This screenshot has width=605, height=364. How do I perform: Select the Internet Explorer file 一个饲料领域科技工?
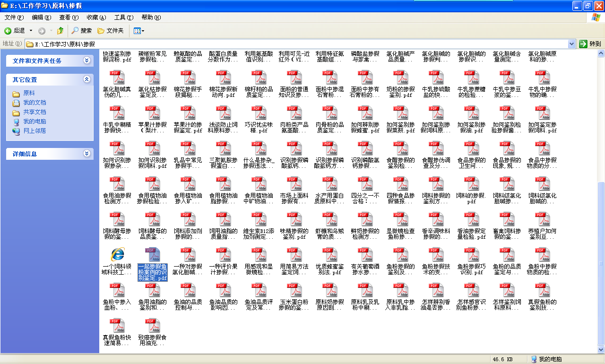(x=117, y=255)
